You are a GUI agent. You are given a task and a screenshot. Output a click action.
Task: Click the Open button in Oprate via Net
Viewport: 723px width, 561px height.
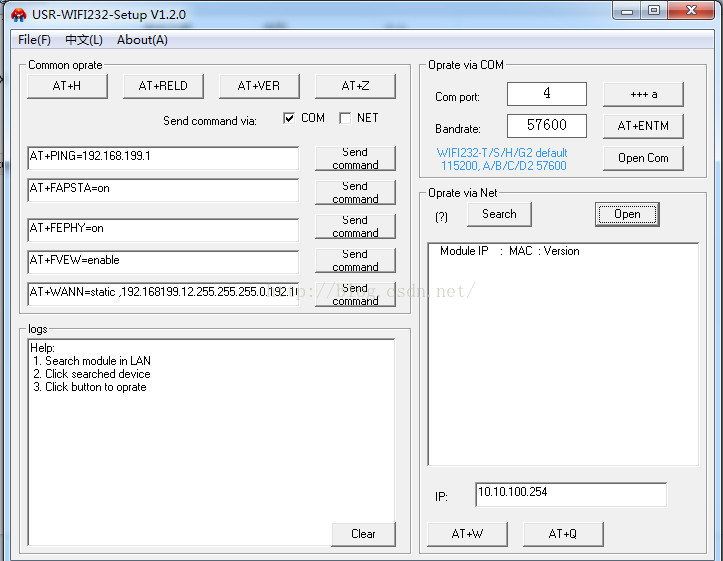click(x=627, y=214)
